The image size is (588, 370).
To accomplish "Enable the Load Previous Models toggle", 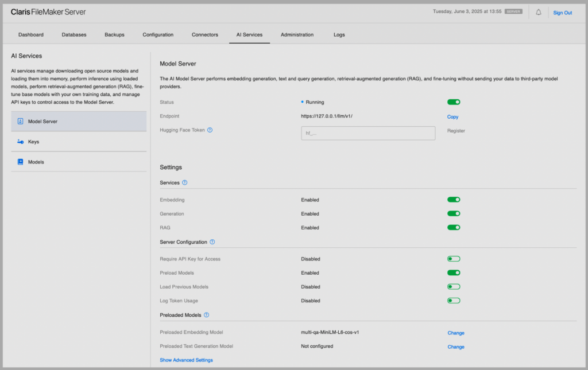I will click(x=454, y=286).
